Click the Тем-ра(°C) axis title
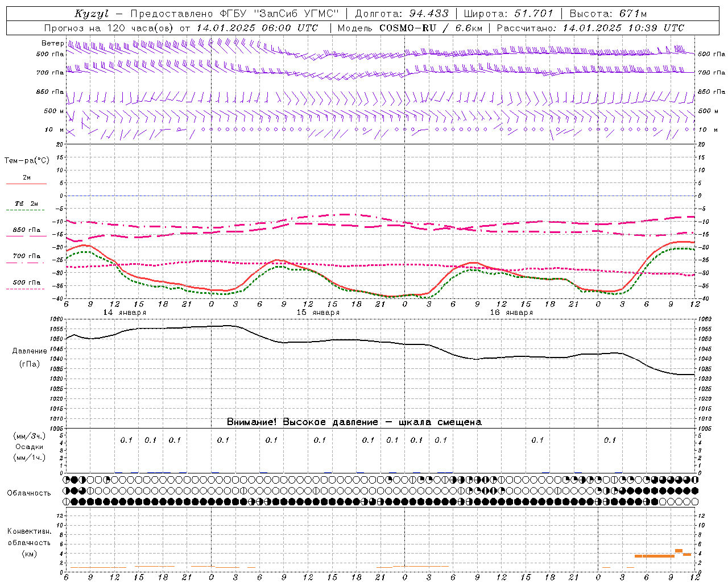The width and height of the screenshot is (728, 582). point(27,161)
